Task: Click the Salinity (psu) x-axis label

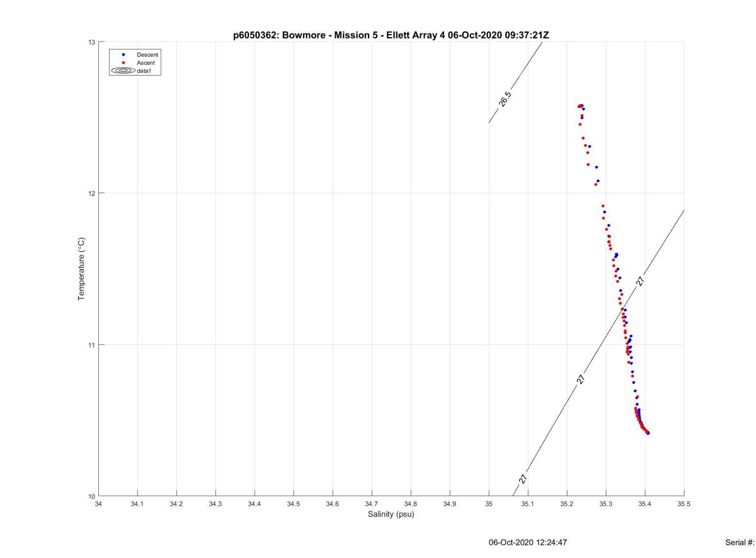Action: pyautogui.click(x=391, y=514)
